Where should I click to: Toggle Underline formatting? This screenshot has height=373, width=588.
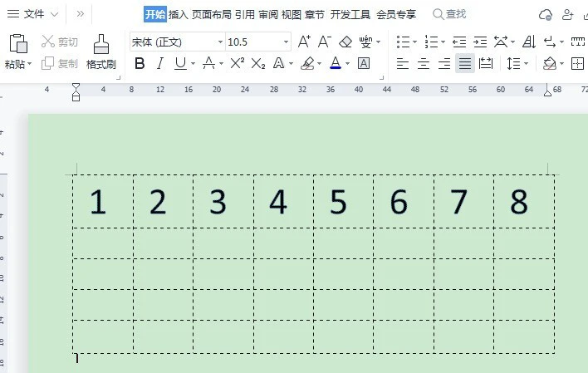click(x=180, y=63)
